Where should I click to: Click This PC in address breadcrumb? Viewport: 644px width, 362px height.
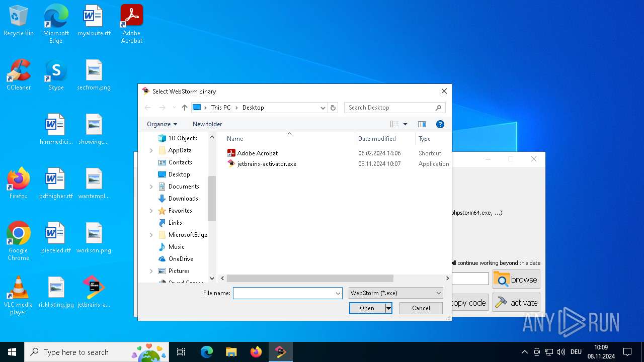point(221,108)
